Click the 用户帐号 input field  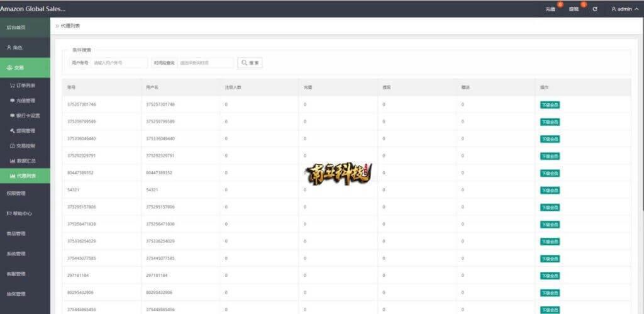point(119,63)
